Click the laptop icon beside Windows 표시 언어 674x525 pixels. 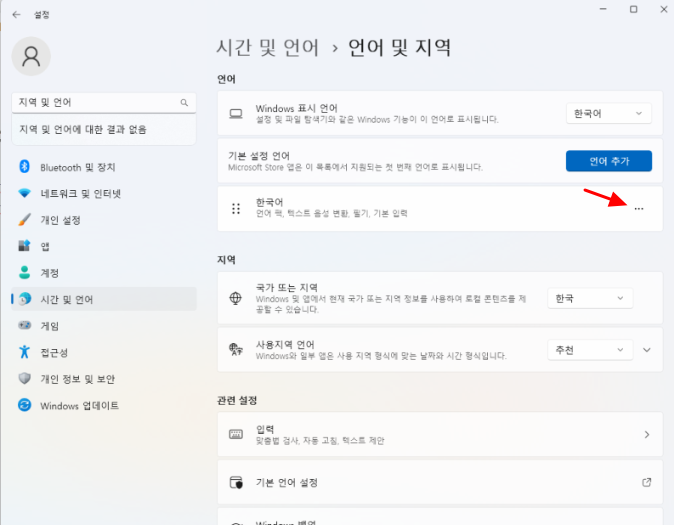(x=236, y=114)
